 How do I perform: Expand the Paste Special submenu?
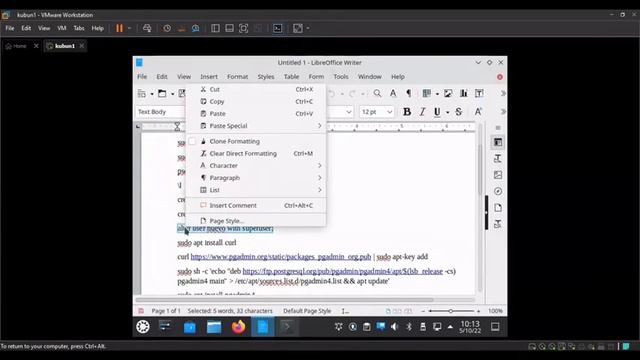[256, 126]
